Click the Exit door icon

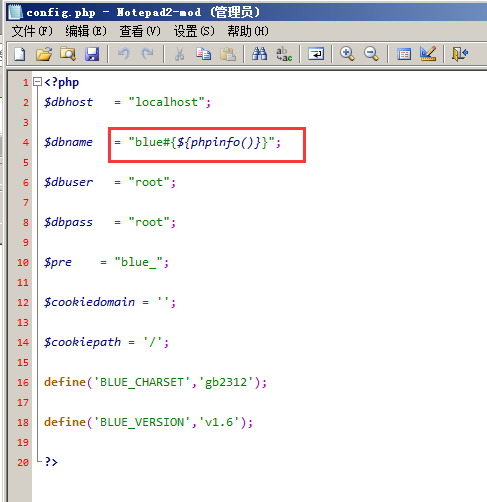460,54
